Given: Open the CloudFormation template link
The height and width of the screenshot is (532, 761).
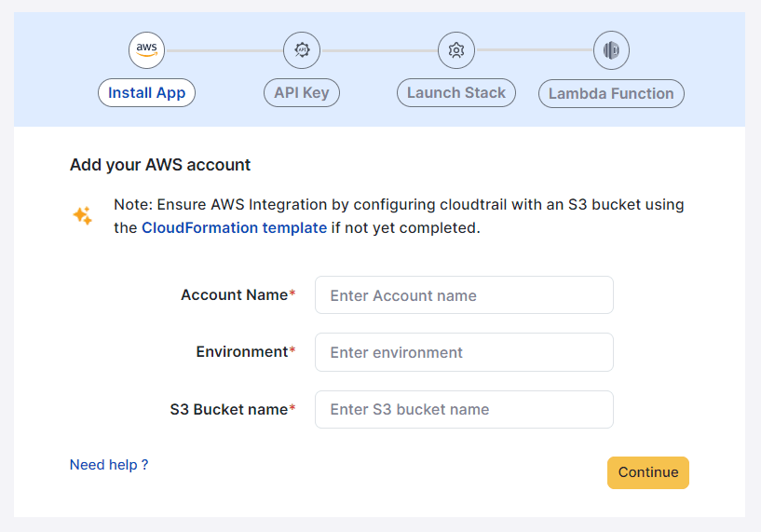Looking at the screenshot, I should (234, 227).
